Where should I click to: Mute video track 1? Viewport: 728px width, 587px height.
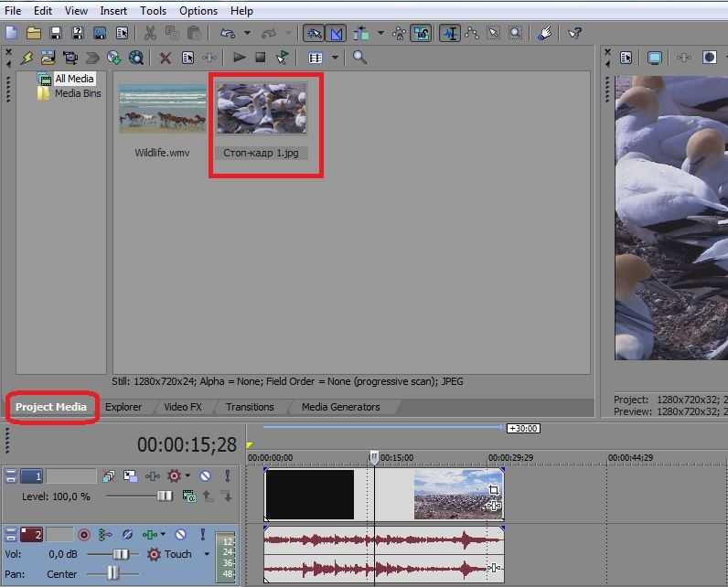click(205, 475)
